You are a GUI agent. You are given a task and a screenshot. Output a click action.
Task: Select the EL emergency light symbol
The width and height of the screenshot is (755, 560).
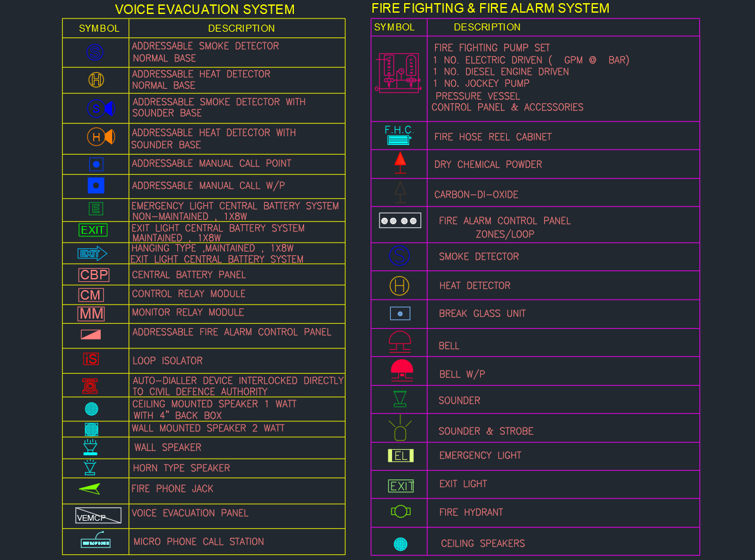(x=400, y=455)
